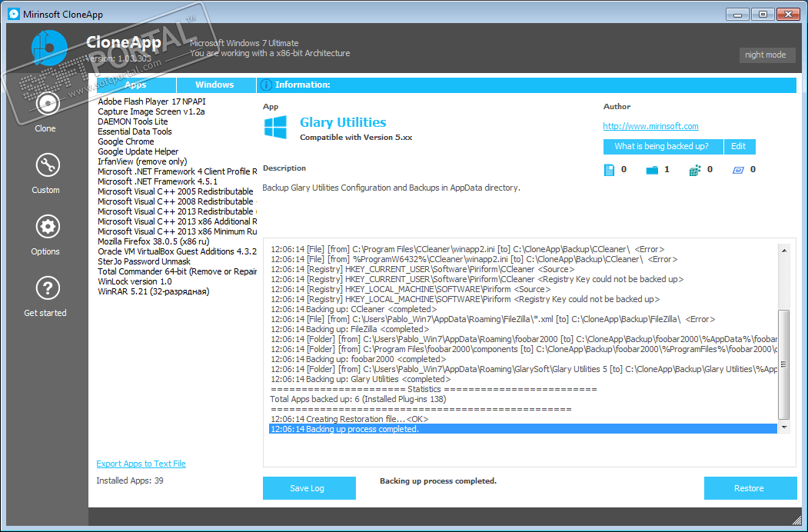Select Visual C++ 2013 x86 Additional entry
Image resolution: width=808 pixels, height=532 pixels.
click(x=177, y=221)
